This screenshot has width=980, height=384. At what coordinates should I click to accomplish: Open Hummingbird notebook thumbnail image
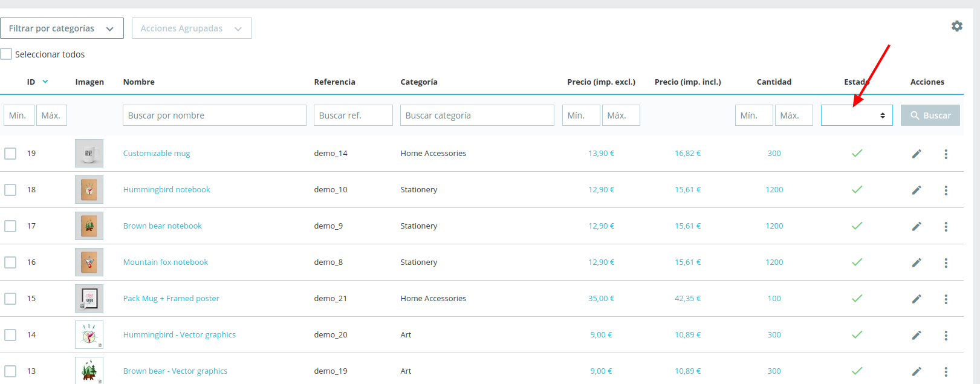89,189
